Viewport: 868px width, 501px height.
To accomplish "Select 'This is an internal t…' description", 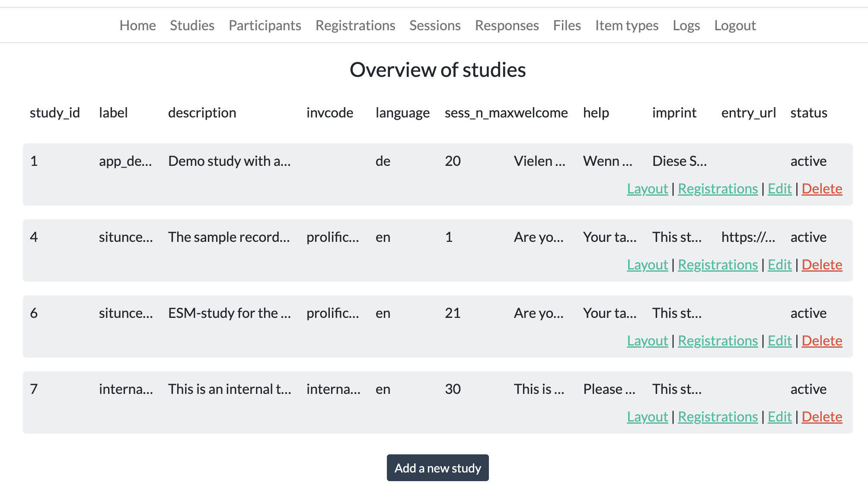I will [x=230, y=389].
